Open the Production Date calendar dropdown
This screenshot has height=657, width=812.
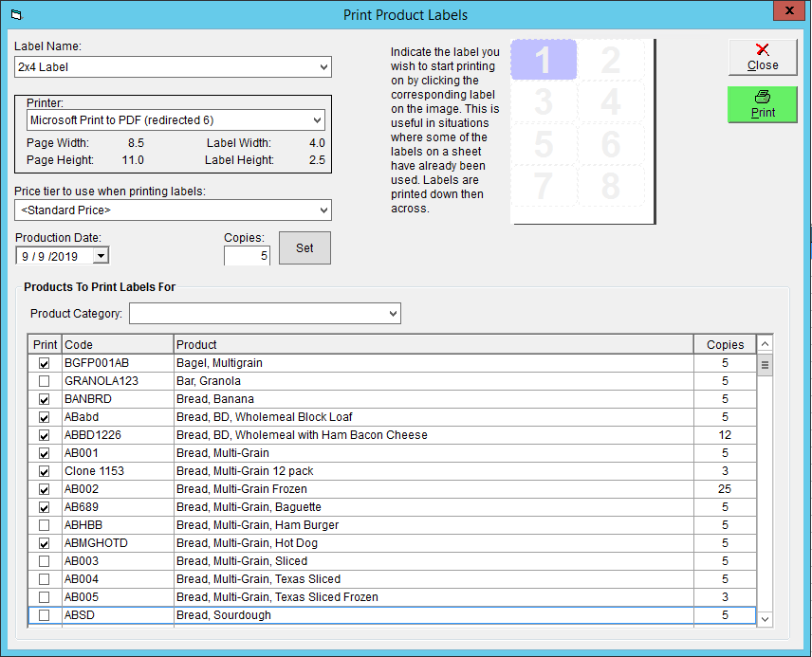point(101,256)
